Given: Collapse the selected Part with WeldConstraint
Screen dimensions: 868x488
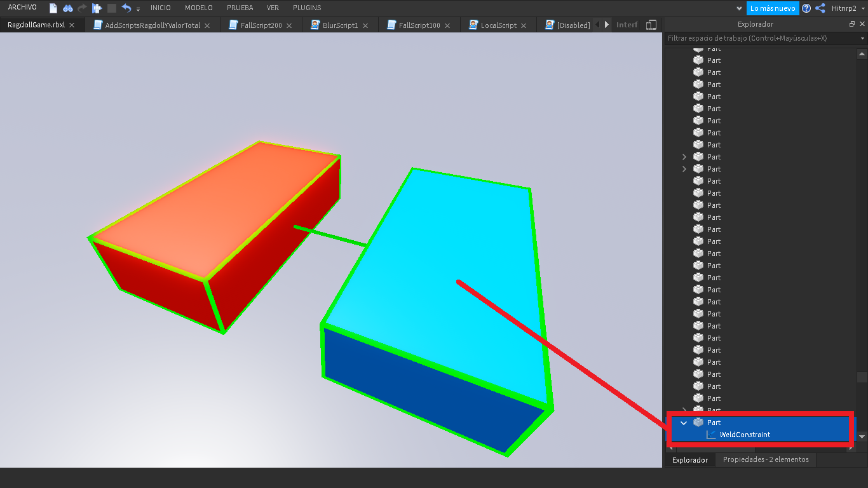Looking at the screenshot, I should [x=684, y=423].
